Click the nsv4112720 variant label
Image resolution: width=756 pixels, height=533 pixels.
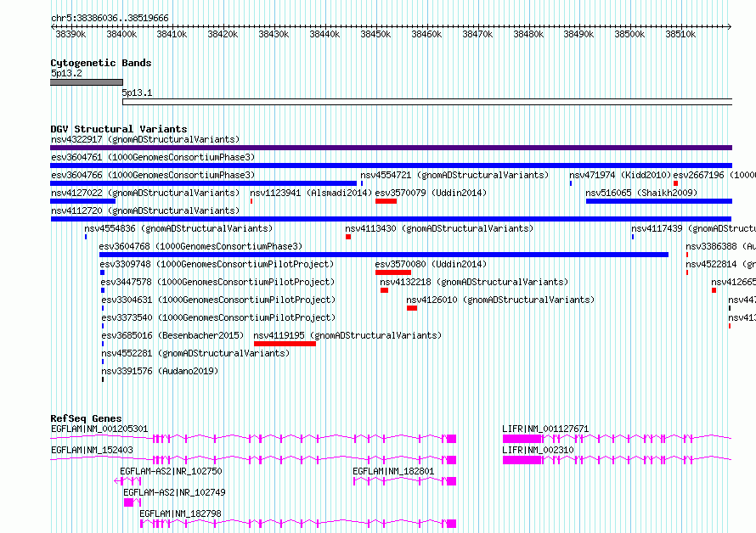pyautogui.click(x=145, y=211)
